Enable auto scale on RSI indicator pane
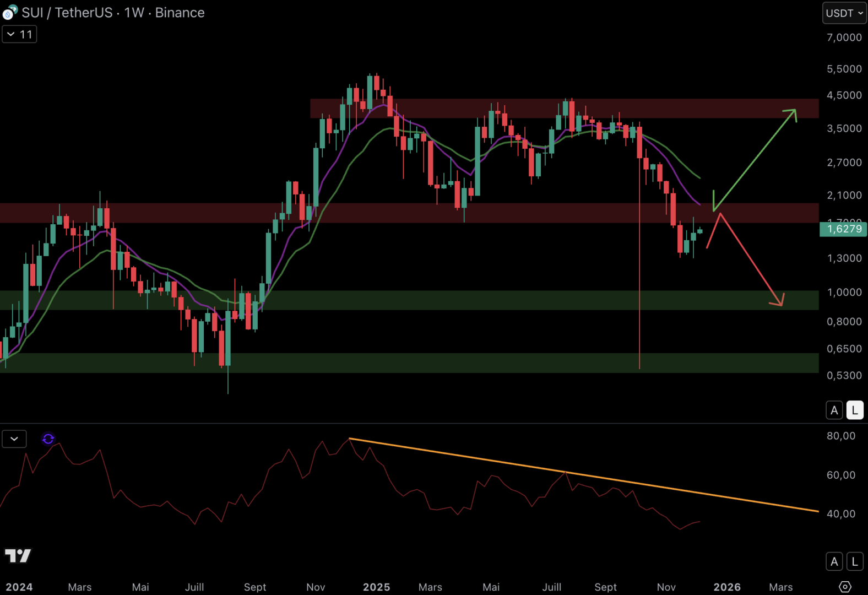Image resolution: width=868 pixels, height=595 pixels. pos(834,561)
